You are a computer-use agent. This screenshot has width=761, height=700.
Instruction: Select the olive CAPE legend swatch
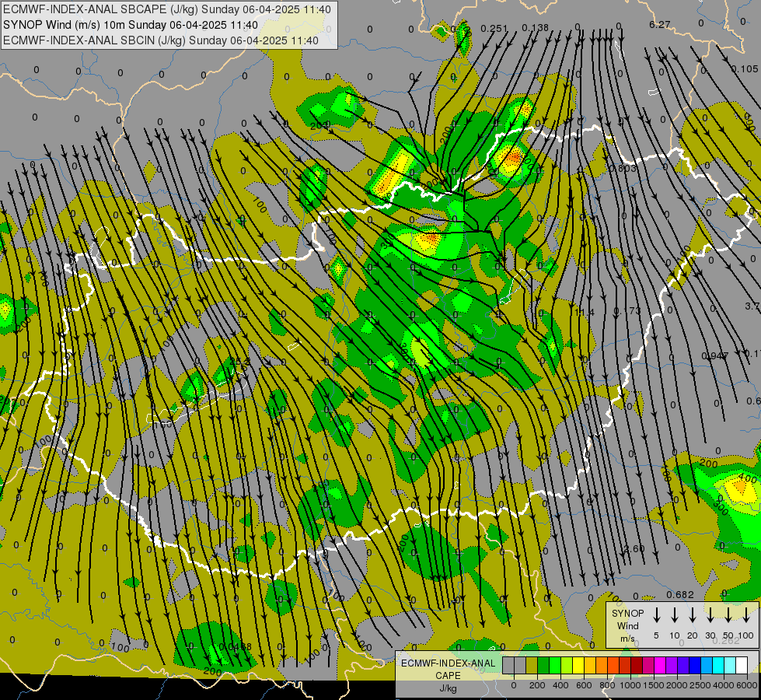click(x=532, y=665)
